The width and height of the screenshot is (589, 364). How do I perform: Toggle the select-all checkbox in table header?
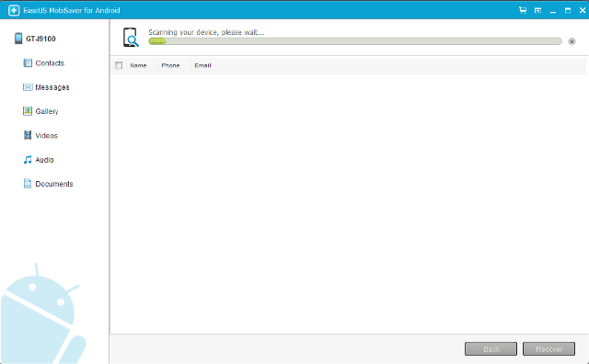point(119,65)
